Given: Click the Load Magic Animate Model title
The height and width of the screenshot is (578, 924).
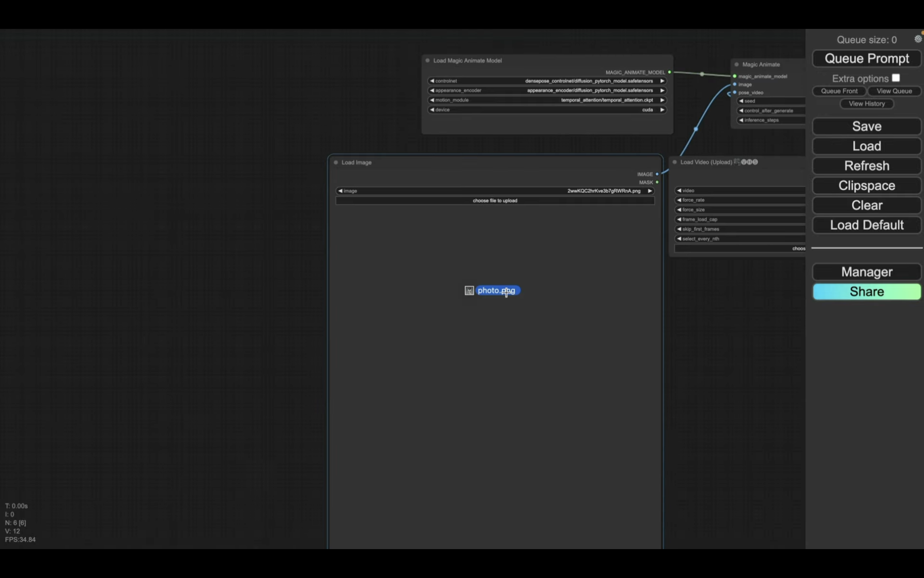Looking at the screenshot, I should [x=467, y=60].
